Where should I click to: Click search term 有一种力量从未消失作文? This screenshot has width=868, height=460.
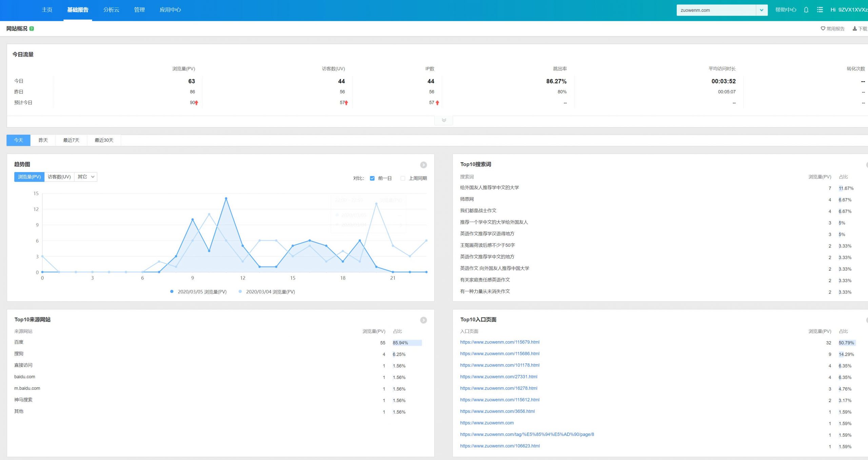click(485, 291)
